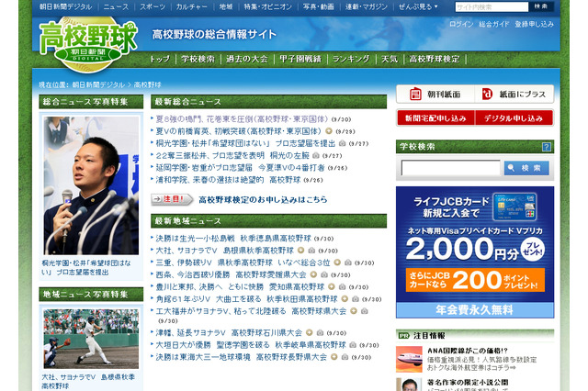
Task: Open the 紙面にプラス icon button
Action: pyautogui.click(x=514, y=94)
